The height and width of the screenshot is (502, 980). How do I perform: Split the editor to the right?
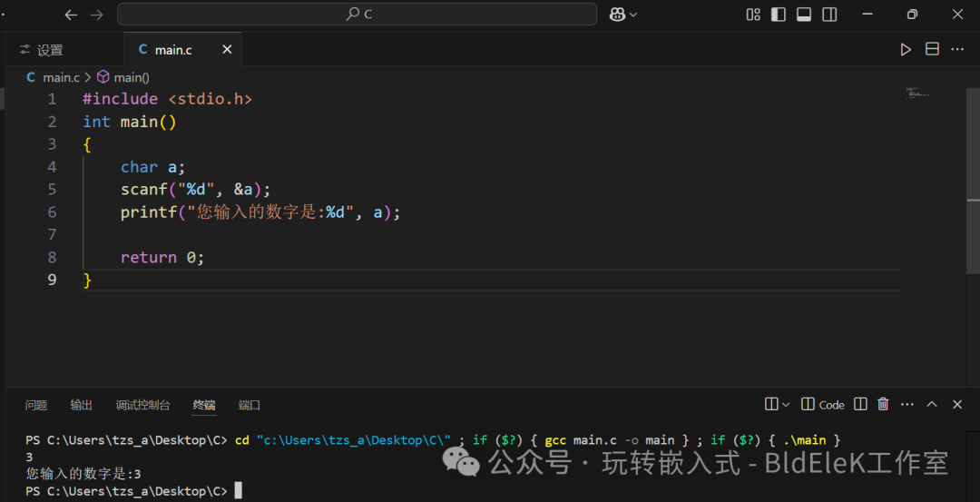click(x=932, y=49)
